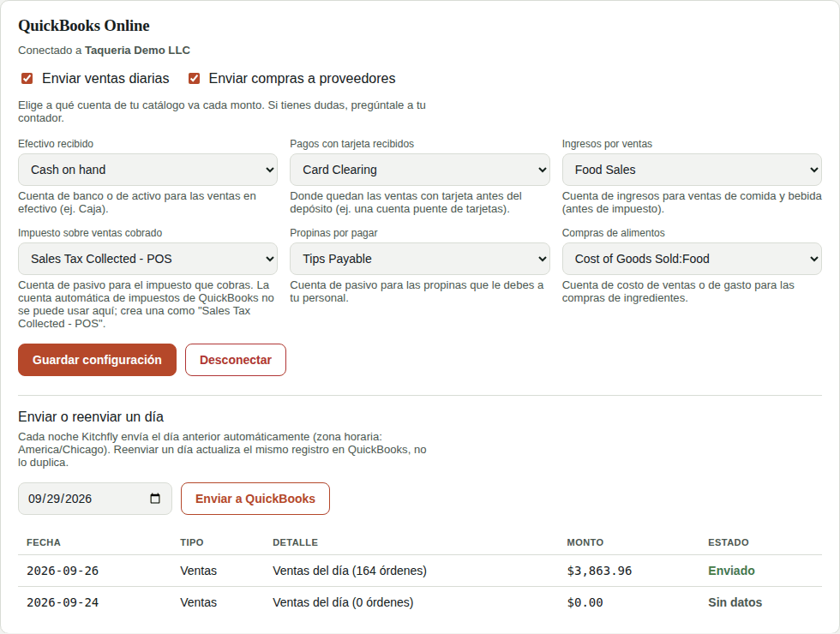Click the 09/29/2026 date input

click(x=95, y=499)
